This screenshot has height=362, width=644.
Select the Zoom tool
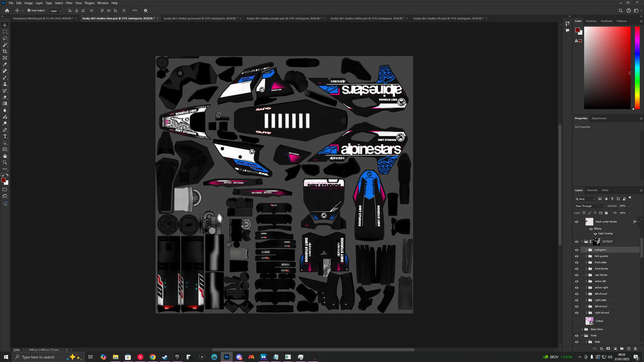(5, 163)
